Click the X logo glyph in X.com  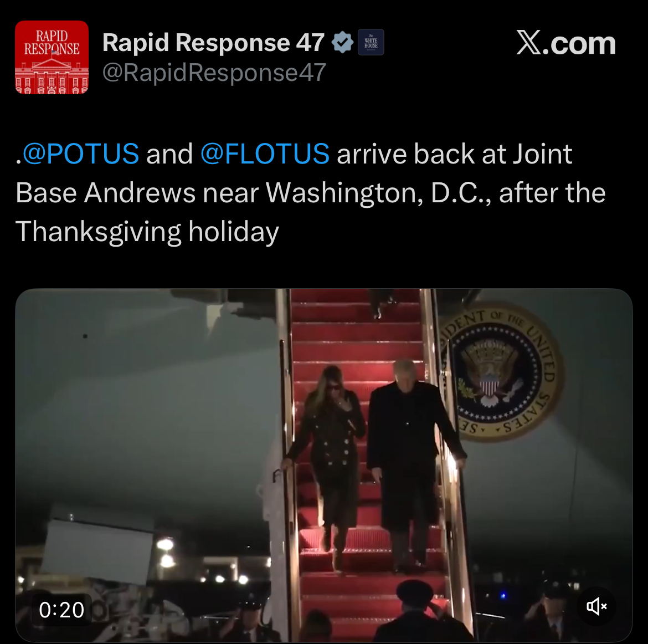(528, 43)
